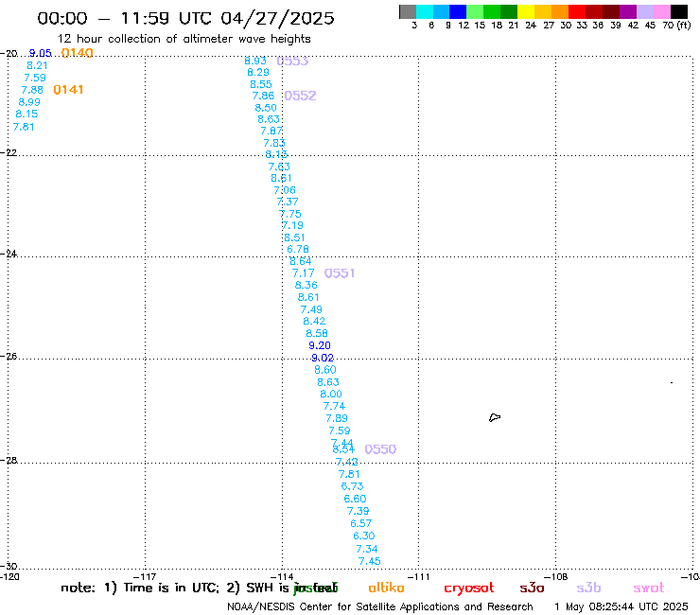
Task: Click the 7.87 wave height reading
Action: (x=271, y=132)
